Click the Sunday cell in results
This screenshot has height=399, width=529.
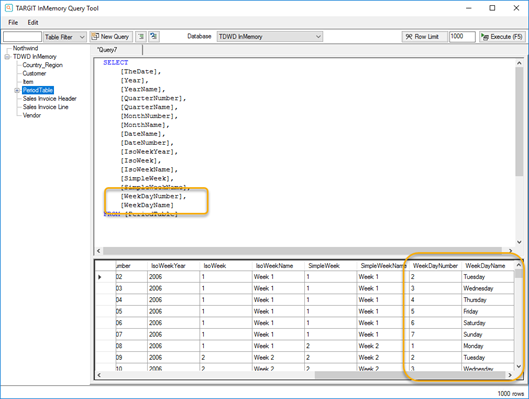[488, 335]
